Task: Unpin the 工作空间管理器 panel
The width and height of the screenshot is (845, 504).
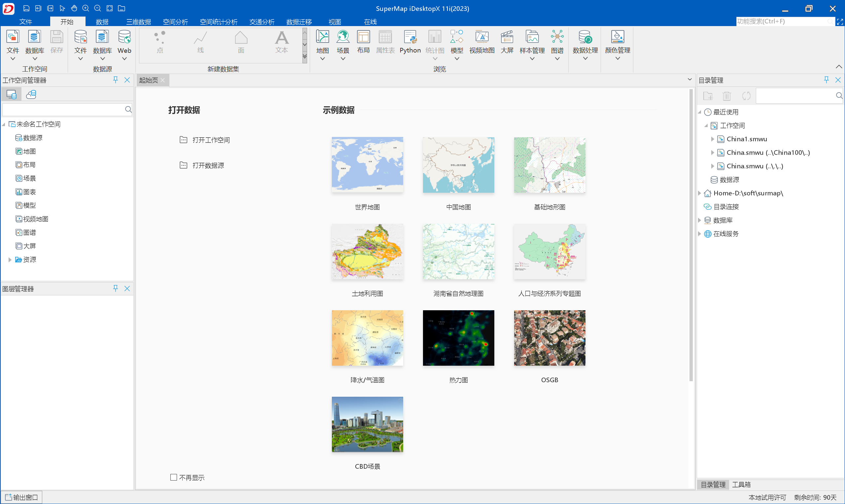Action: [116, 80]
